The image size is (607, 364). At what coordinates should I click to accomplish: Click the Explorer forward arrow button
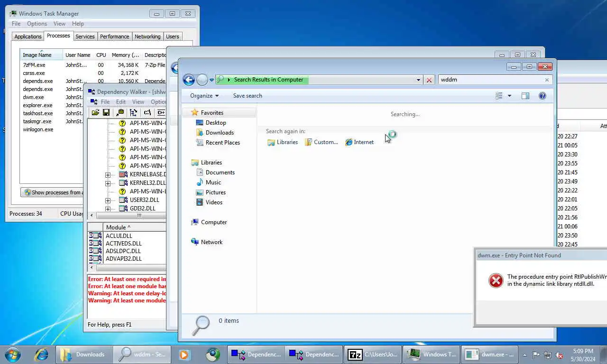pos(202,80)
